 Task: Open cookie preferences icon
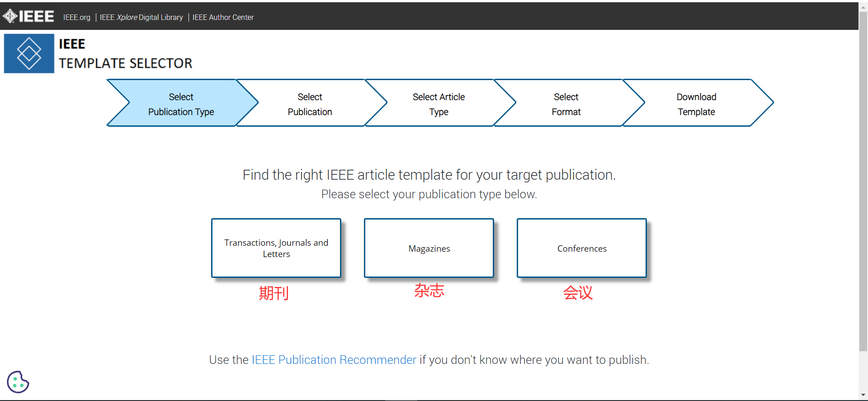click(18, 382)
